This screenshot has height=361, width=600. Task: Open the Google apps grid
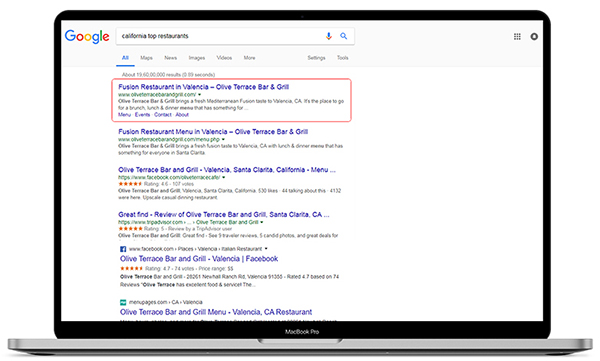(517, 36)
